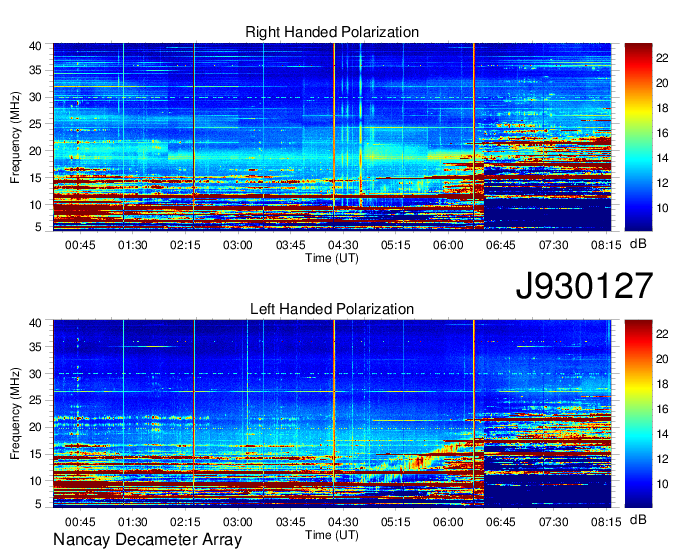
Task: Click the dB unit label of Left Handed colorbar
Action: [638, 519]
